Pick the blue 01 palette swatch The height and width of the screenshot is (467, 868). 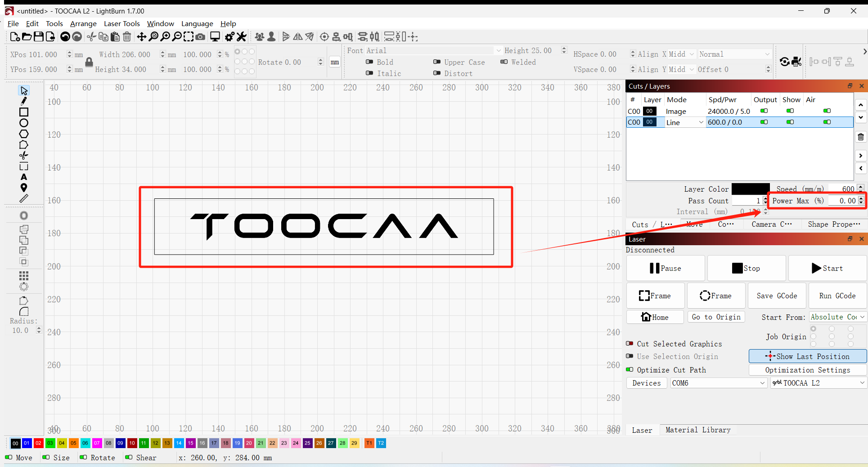[27, 443]
